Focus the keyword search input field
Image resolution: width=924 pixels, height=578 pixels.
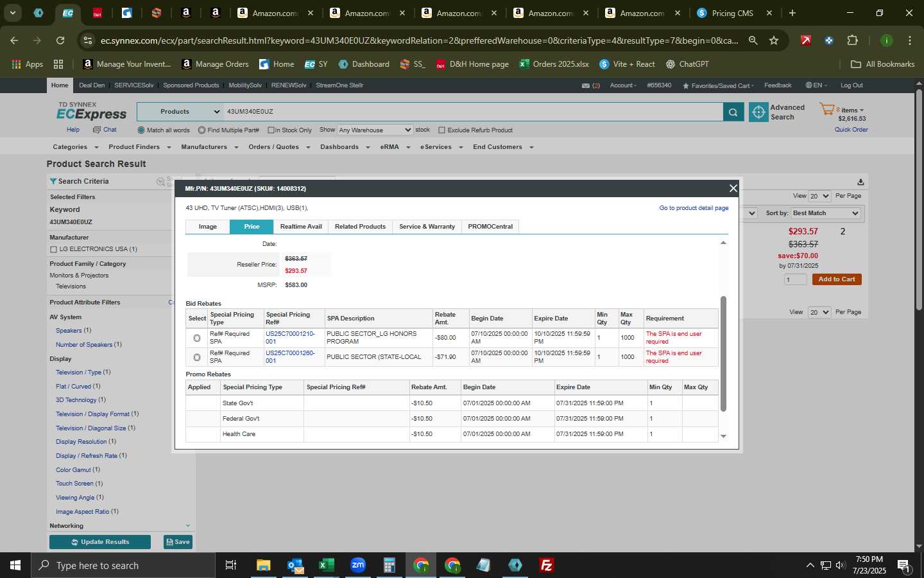(x=473, y=112)
